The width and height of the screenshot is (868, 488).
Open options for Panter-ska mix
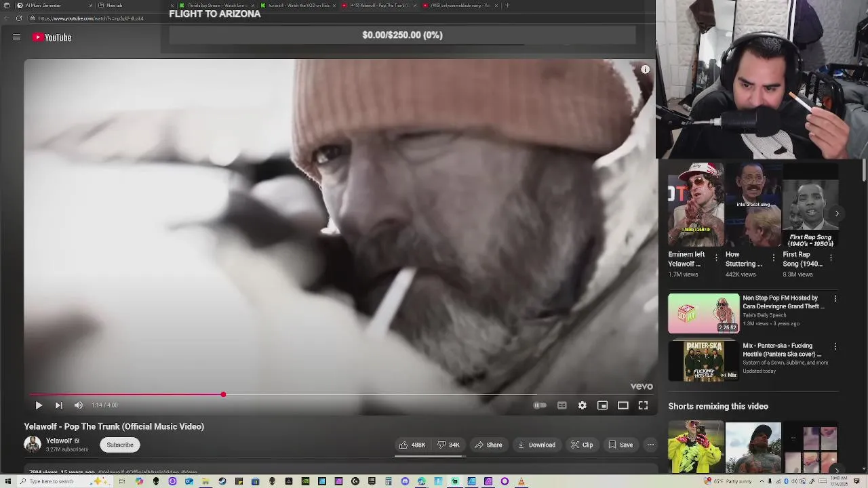835,346
